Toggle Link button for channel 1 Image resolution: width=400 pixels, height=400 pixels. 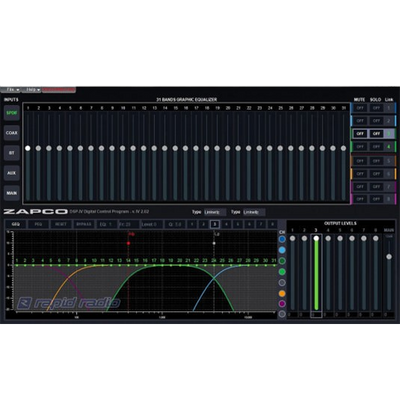tap(389, 108)
